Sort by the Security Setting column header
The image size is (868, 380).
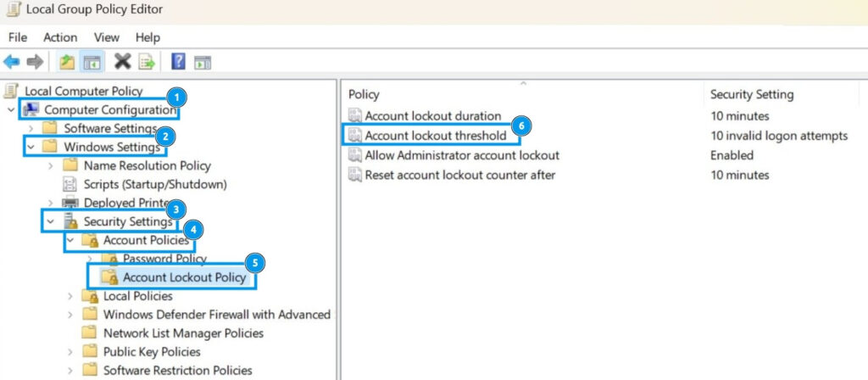(x=752, y=95)
